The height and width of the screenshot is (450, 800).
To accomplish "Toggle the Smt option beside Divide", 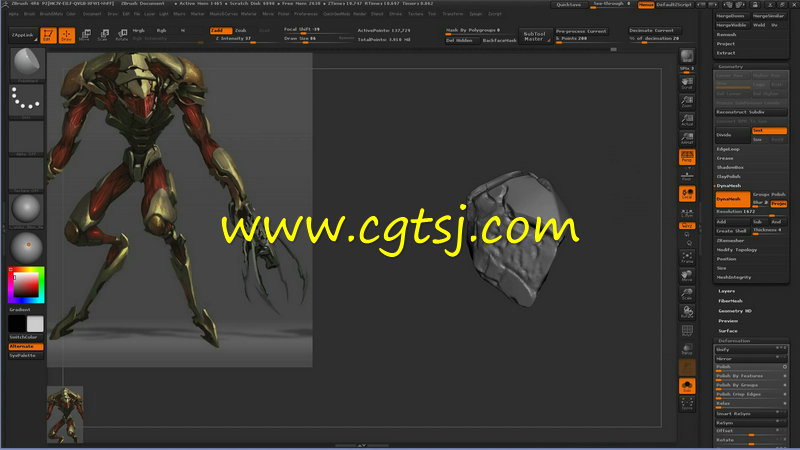I will (769, 131).
